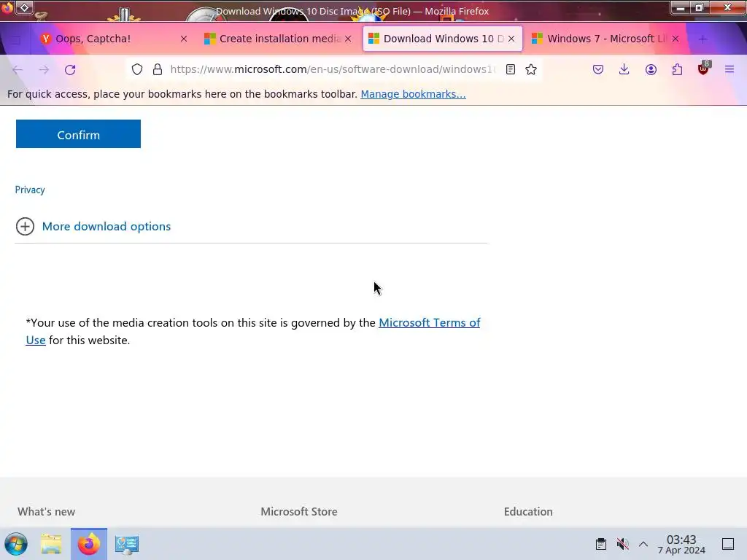The image size is (747, 560).
Task: Open clipboard manager tray icon
Action: pyautogui.click(x=601, y=544)
